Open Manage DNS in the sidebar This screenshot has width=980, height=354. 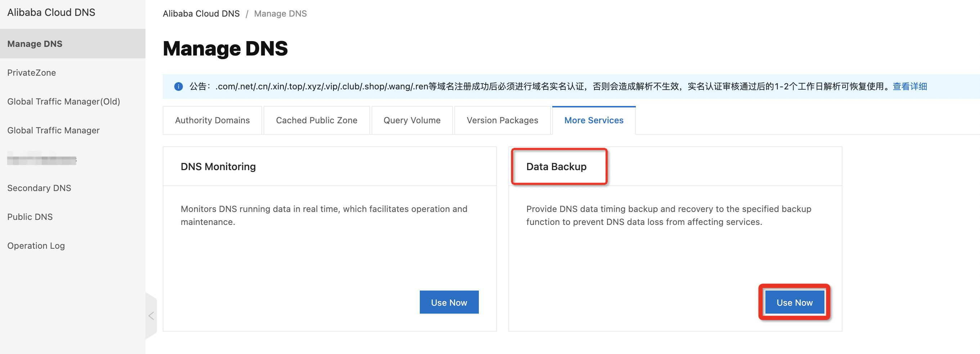[x=73, y=44]
